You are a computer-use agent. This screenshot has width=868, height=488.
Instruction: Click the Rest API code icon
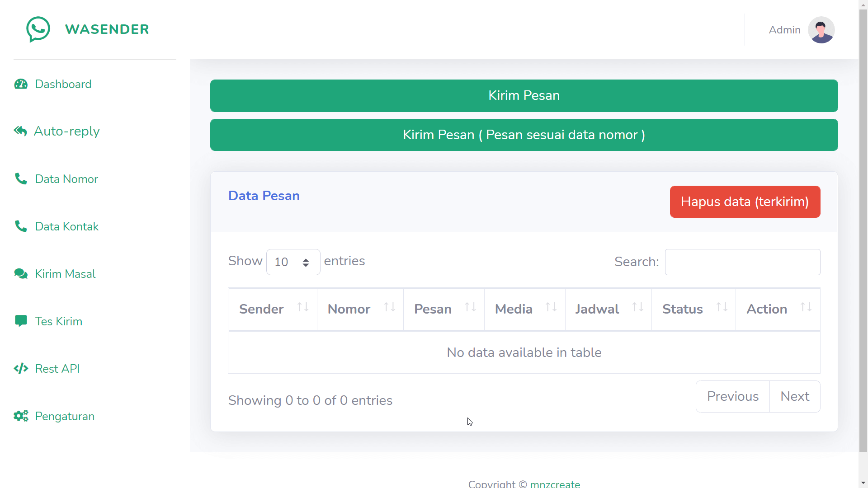pyautogui.click(x=21, y=368)
